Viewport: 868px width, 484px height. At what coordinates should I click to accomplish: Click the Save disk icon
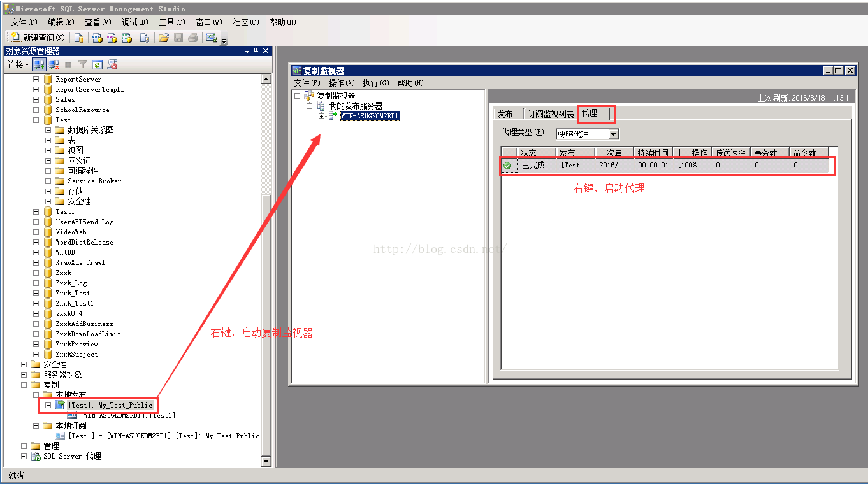coord(178,38)
